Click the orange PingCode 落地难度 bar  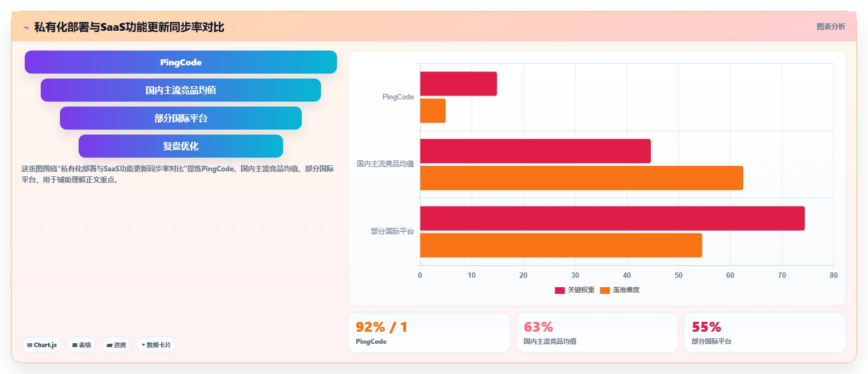coord(433,110)
